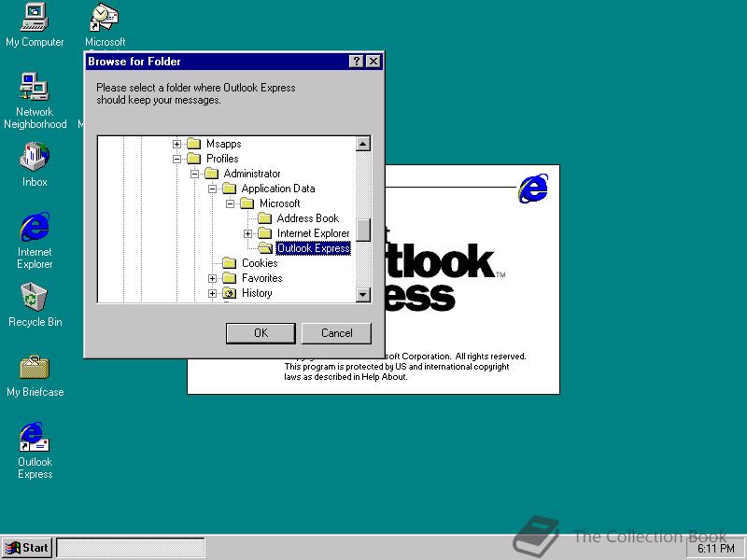Screen dimensions: 747x560
Task: Collapse the Microsoft tree node
Action: pos(230,203)
